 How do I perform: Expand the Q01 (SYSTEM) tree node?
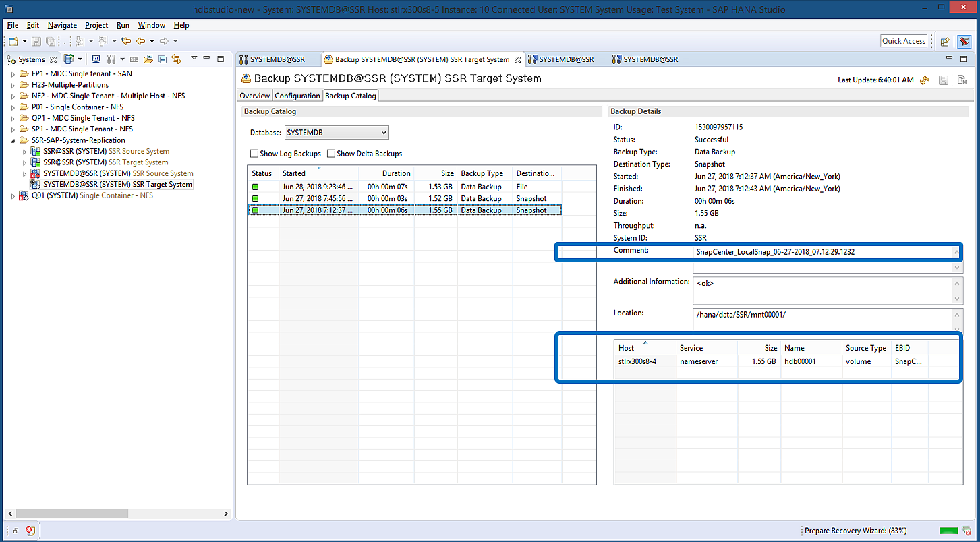(x=13, y=196)
